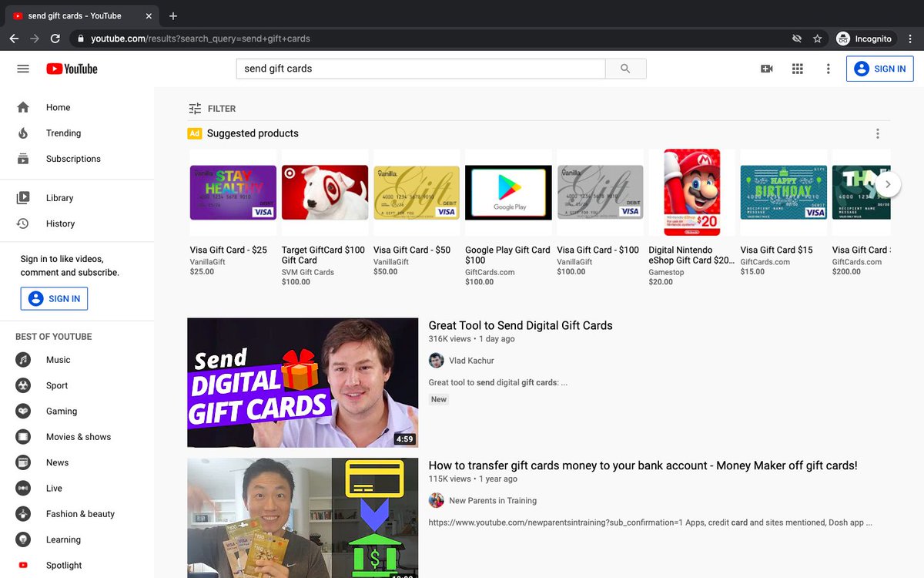Click the '$15.00' price
Image resolution: width=924 pixels, height=578 pixels.
(x=752, y=272)
